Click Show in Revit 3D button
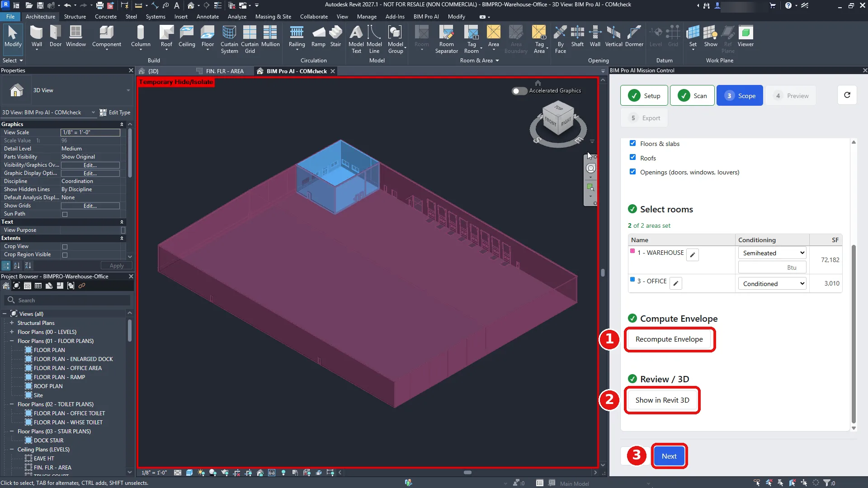This screenshot has width=868, height=488. pos(662,400)
